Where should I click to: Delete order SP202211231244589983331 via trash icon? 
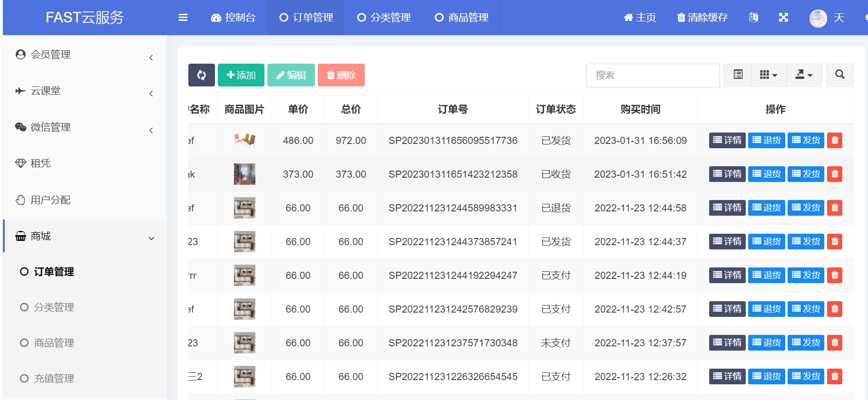click(835, 208)
